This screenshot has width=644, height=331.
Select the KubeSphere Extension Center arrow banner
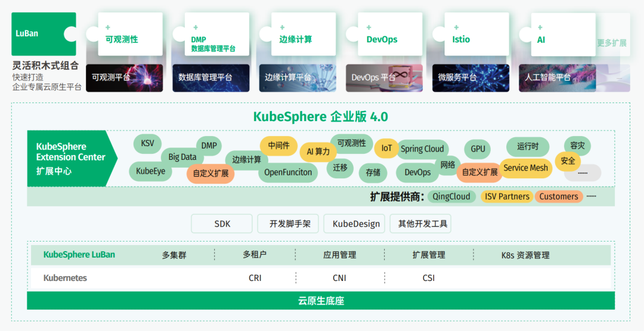pos(72,159)
